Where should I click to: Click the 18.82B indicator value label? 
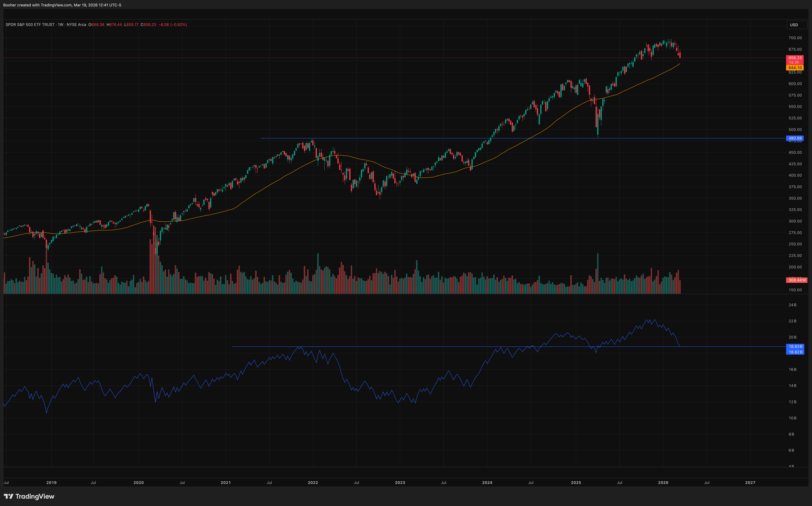coord(795,352)
